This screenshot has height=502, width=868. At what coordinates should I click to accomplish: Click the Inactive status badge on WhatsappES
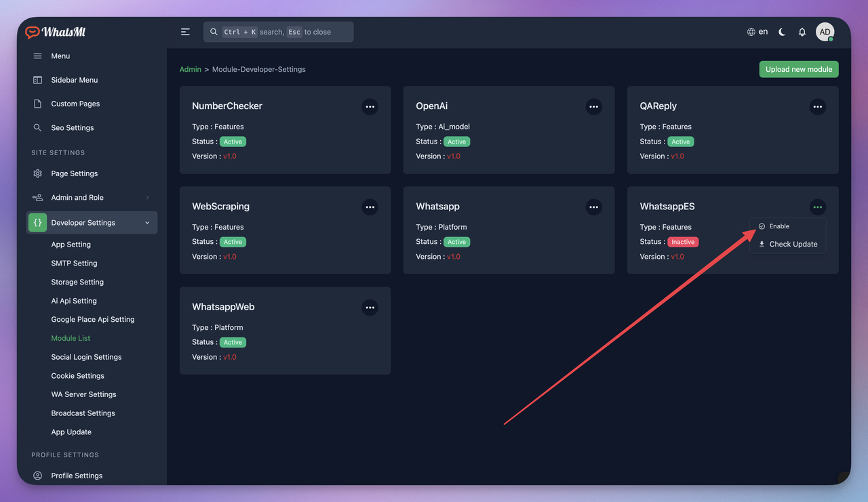click(x=683, y=242)
